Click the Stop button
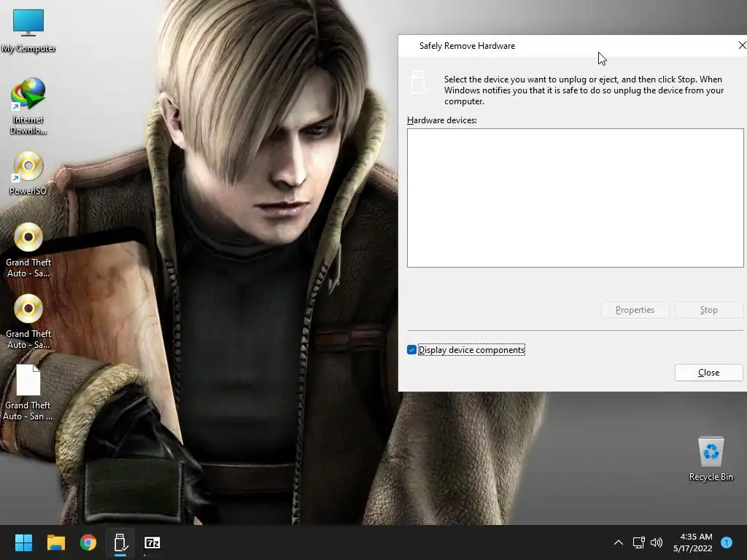Viewport: 747px width, 560px height. pyautogui.click(x=708, y=310)
